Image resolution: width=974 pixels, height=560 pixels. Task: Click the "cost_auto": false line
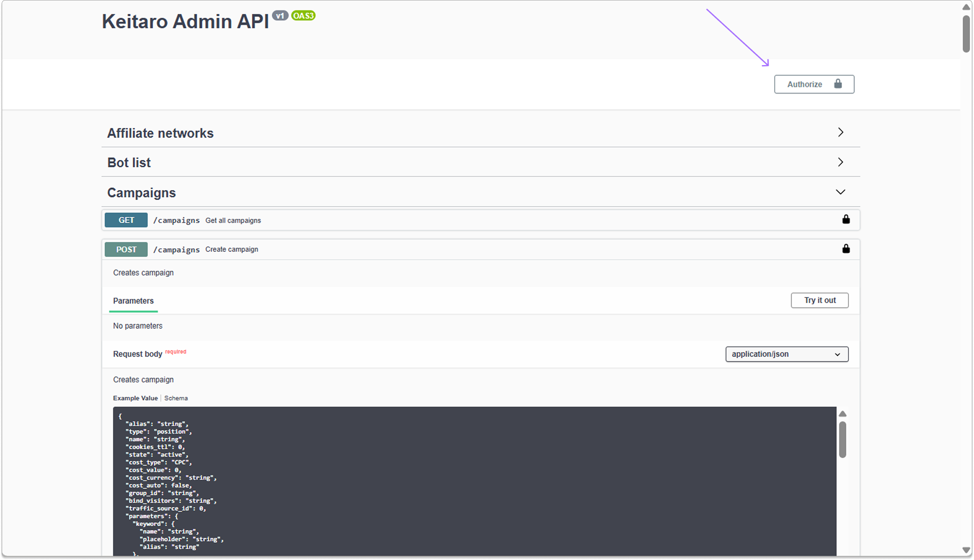click(159, 485)
